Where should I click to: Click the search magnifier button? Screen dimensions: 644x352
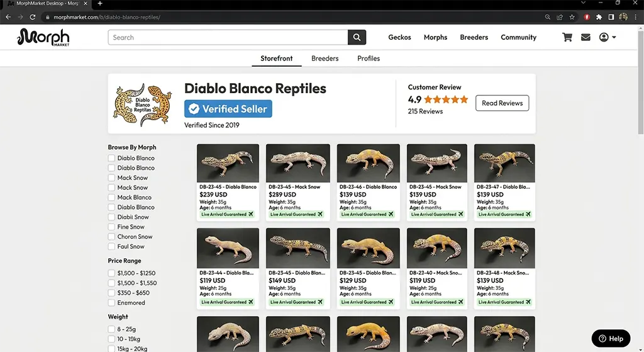tap(357, 37)
